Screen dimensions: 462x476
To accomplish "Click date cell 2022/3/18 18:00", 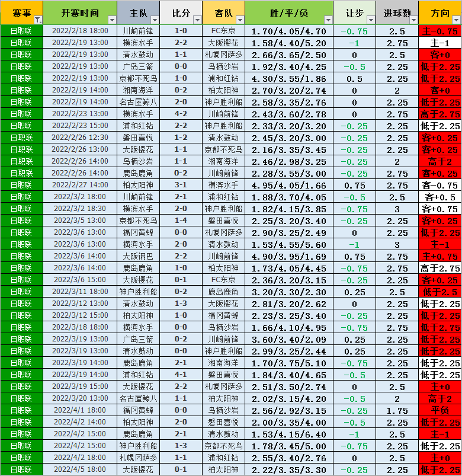I will coord(80,327).
